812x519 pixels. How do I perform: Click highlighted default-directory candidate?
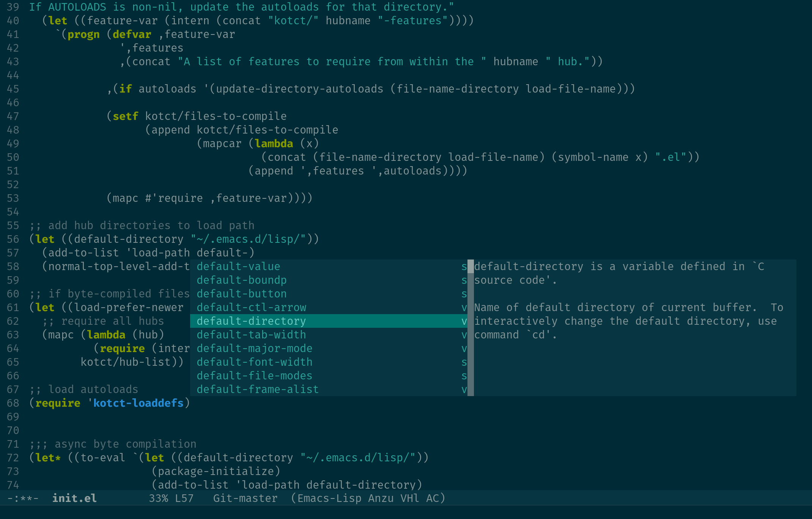(251, 321)
